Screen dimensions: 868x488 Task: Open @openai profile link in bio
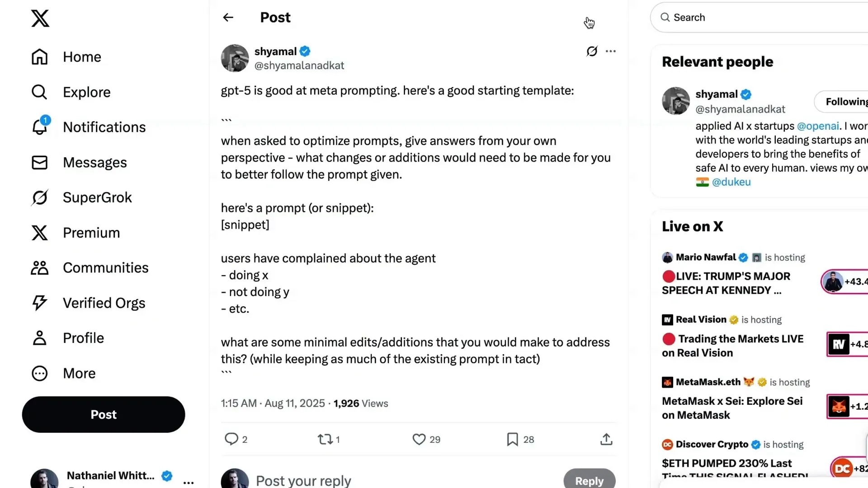(819, 126)
